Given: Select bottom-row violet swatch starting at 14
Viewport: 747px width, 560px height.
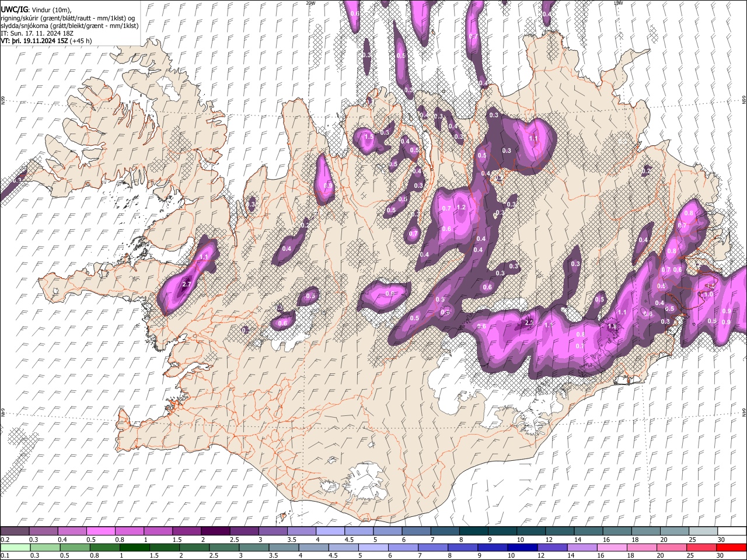Looking at the screenshot, I should point(582,547).
